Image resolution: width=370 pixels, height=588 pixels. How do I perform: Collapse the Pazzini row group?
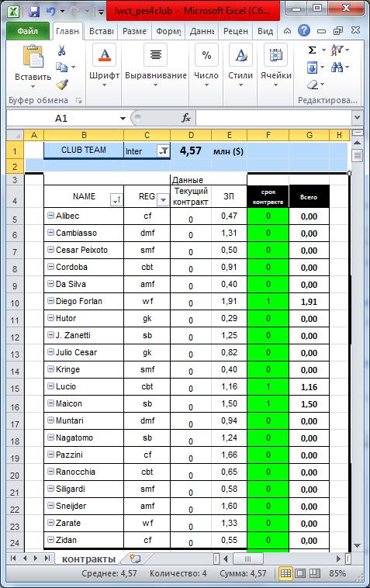(50, 454)
